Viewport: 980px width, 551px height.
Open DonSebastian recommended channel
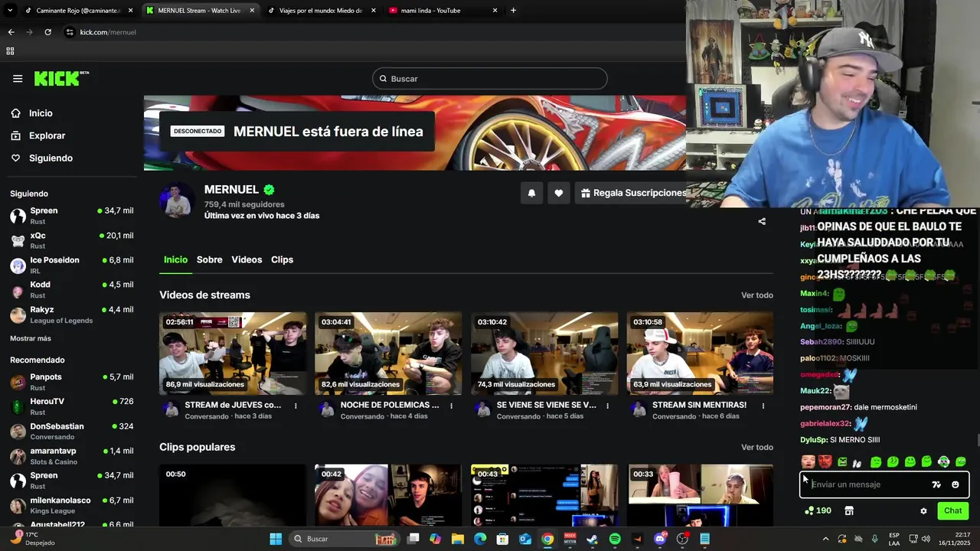tap(71, 431)
